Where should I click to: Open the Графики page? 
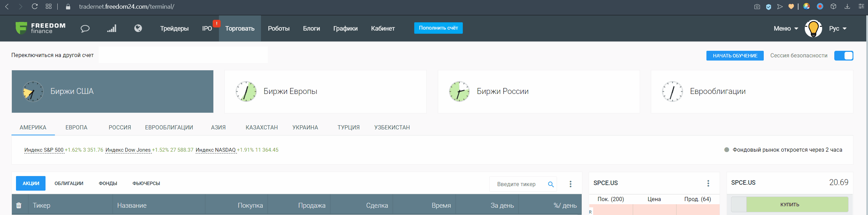pos(345,29)
